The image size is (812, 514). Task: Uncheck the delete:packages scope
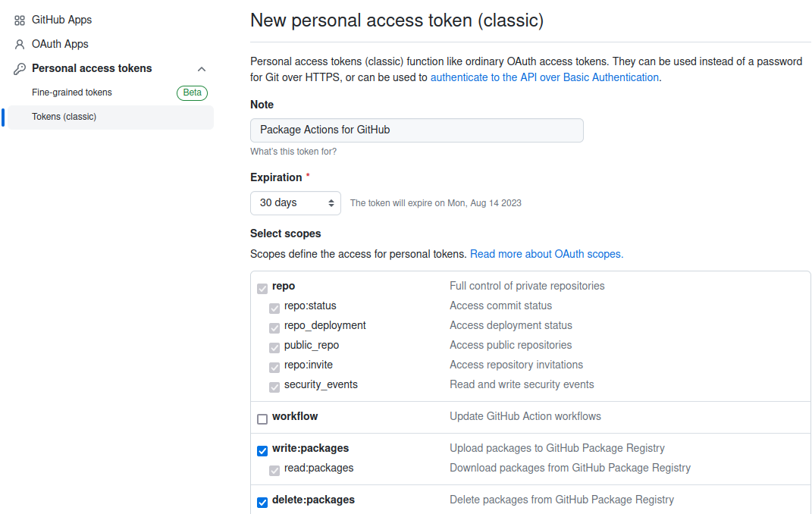tap(262, 503)
